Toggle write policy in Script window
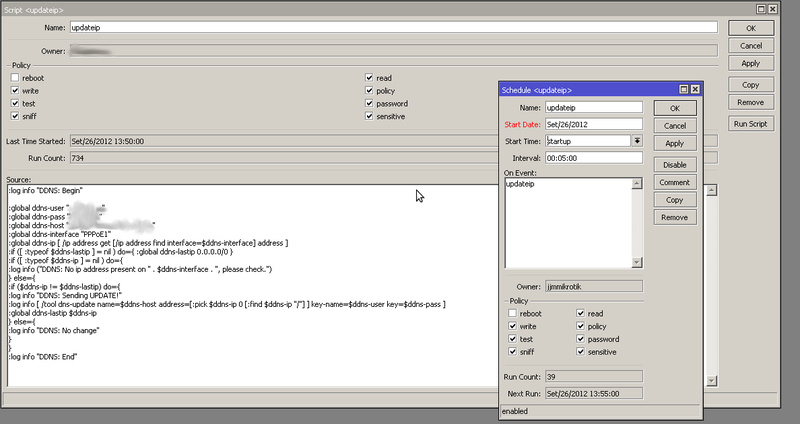 point(15,90)
